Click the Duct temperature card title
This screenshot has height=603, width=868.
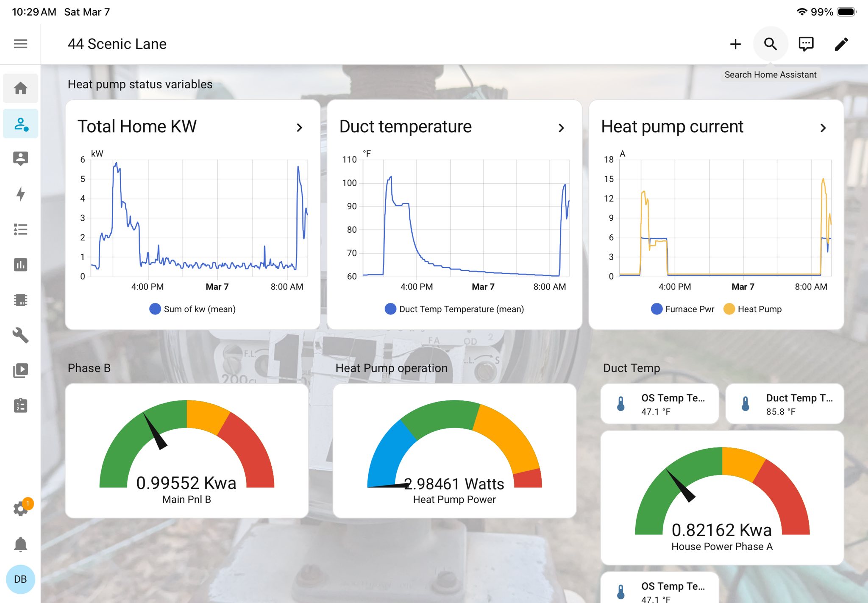pos(406,126)
